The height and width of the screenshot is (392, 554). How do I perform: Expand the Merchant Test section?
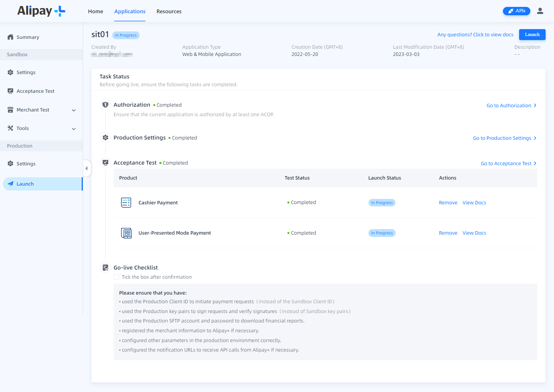(74, 110)
